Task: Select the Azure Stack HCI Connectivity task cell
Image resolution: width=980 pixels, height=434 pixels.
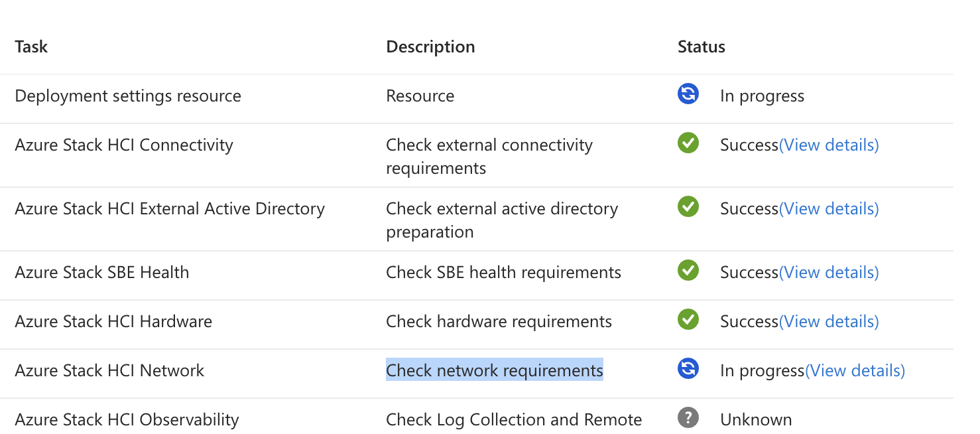Action: [x=124, y=145]
